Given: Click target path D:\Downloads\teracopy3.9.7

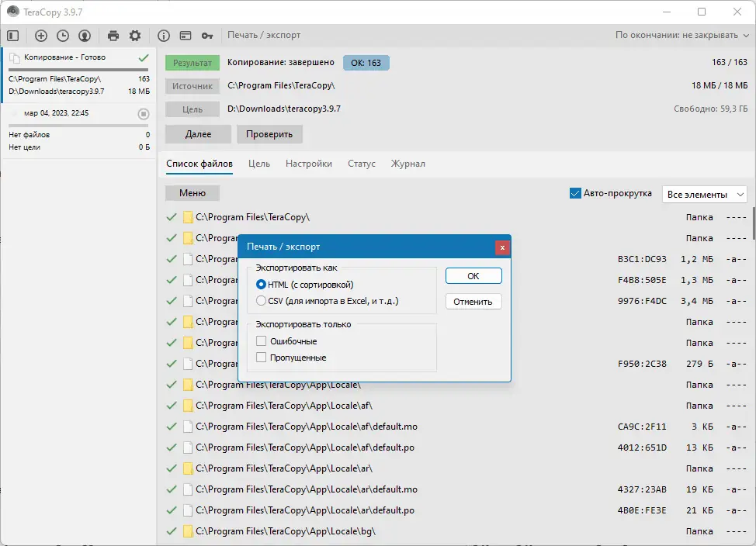Looking at the screenshot, I should [284, 109].
